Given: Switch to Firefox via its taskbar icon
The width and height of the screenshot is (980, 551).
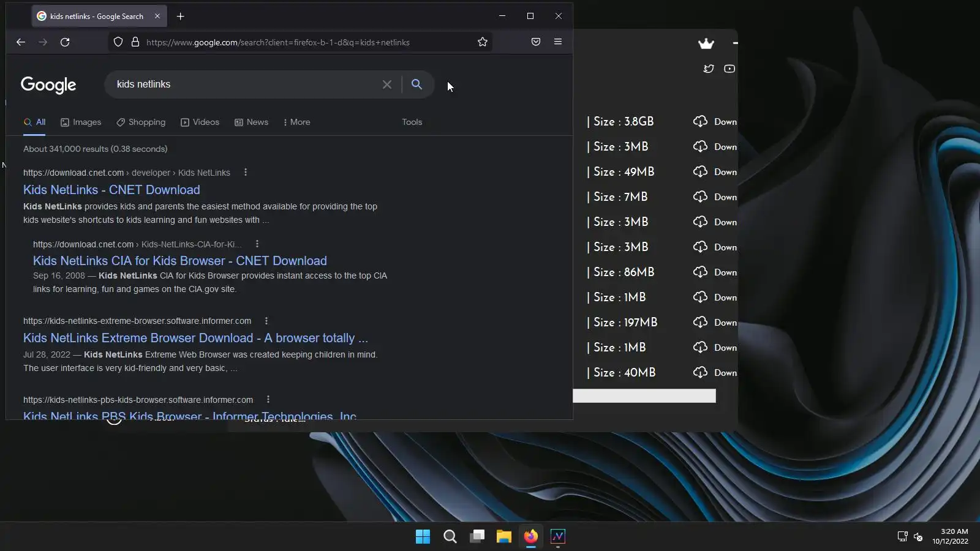Looking at the screenshot, I should (531, 537).
